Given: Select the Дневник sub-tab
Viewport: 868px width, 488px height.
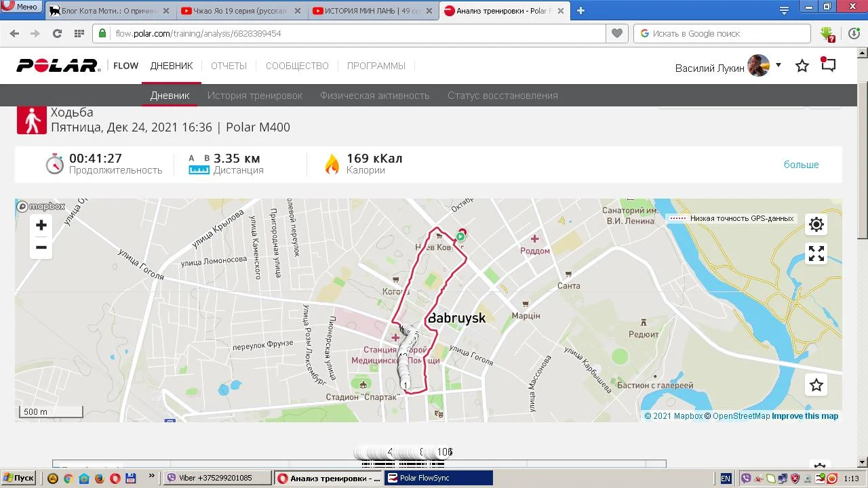Looking at the screenshot, I should 170,96.
